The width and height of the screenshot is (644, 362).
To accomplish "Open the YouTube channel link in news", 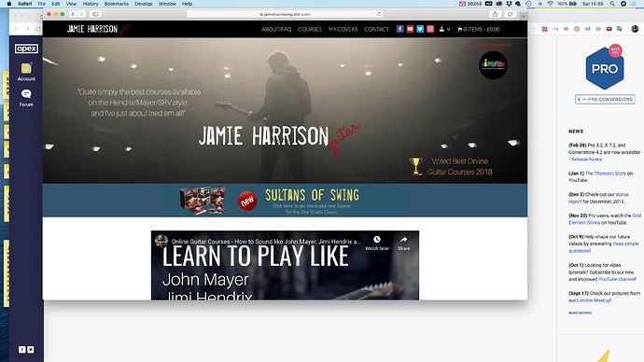I will [617, 279].
